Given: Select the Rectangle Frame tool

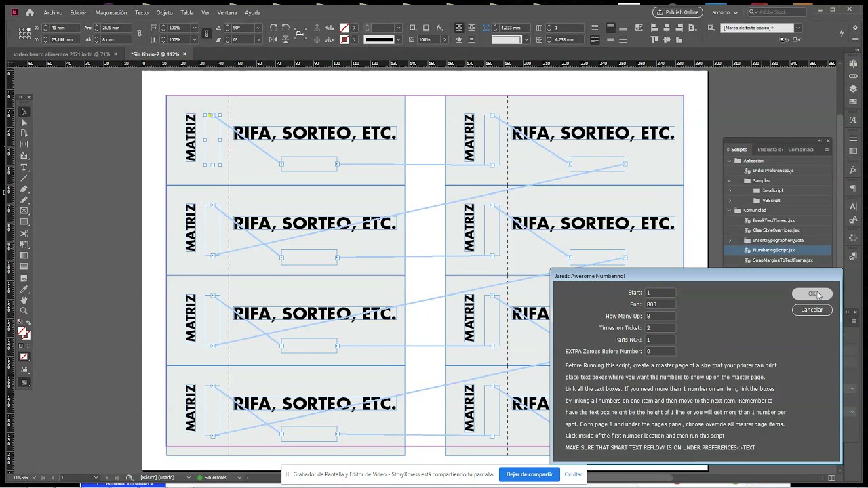Looking at the screenshot, I should tap(24, 211).
